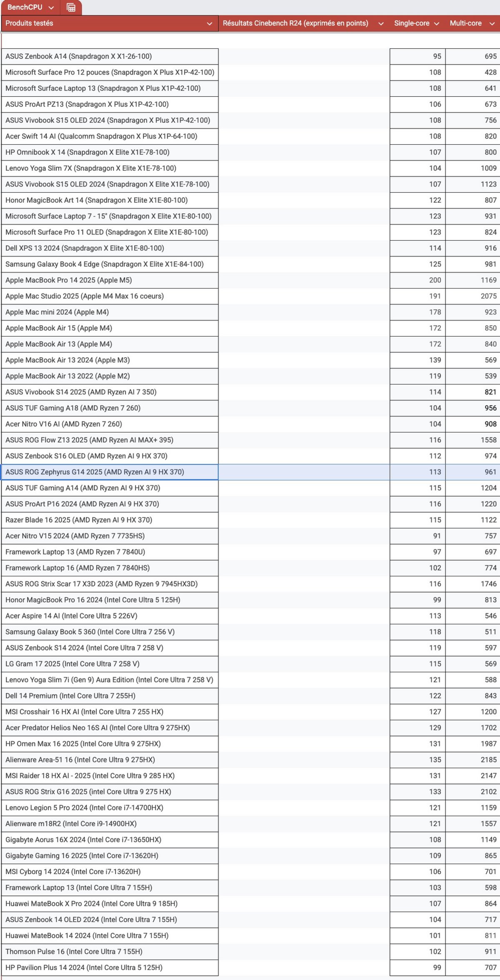The image size is (500, 980).
Task: Select Honor MagicBook Art 14 cell
Action: 110,200
